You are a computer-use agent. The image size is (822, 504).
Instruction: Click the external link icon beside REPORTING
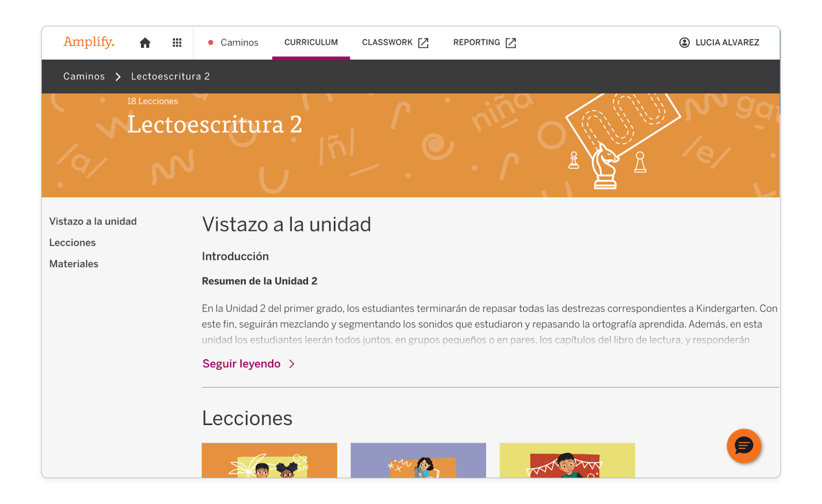coord(511,43)
